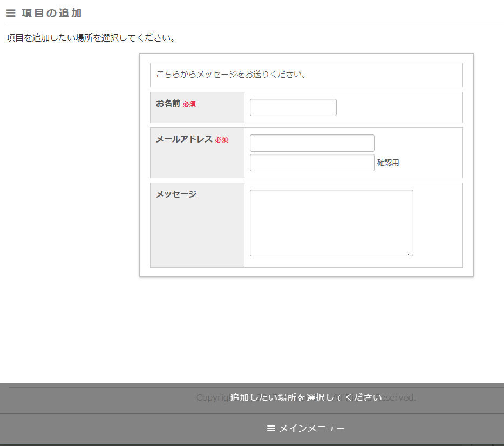
Task: Click the hamburger icon beside 項目の追加 heading
Action: point(11,13)
